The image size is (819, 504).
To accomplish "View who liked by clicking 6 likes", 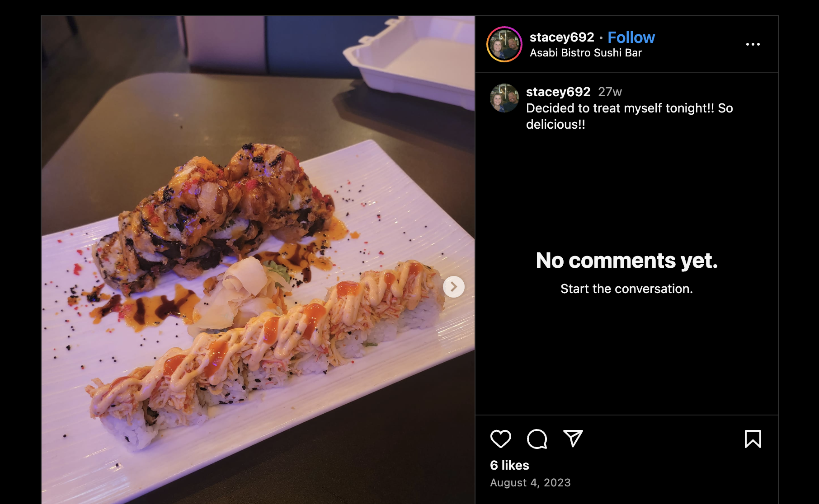I will (x=509, y=465).
